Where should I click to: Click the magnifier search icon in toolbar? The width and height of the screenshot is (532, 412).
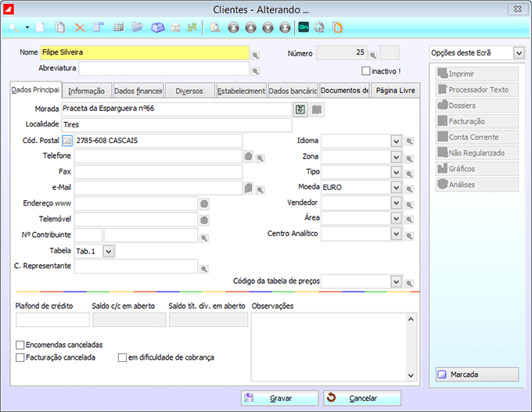(13, 27)
